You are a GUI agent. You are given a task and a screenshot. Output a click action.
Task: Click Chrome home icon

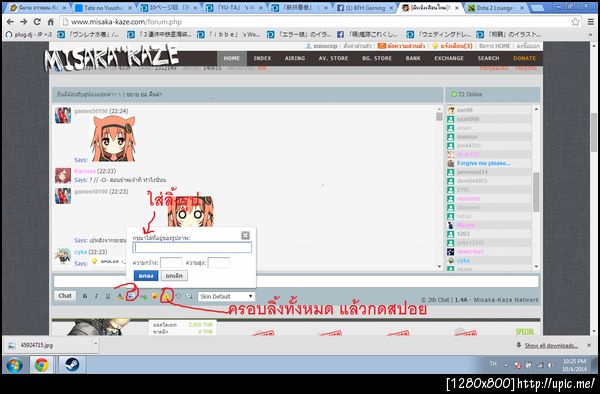(x=51, y=22)
